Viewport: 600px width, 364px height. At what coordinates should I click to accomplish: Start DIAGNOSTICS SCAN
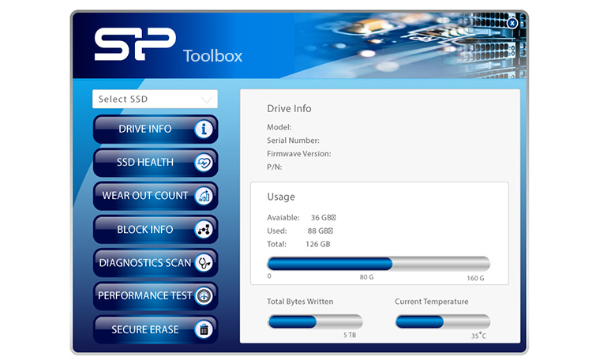click(156, 263)
